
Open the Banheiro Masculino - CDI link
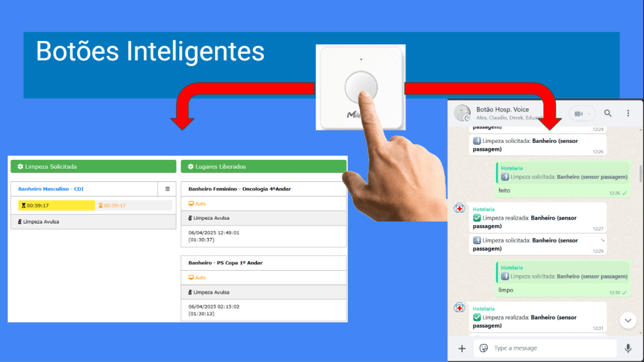51,189
